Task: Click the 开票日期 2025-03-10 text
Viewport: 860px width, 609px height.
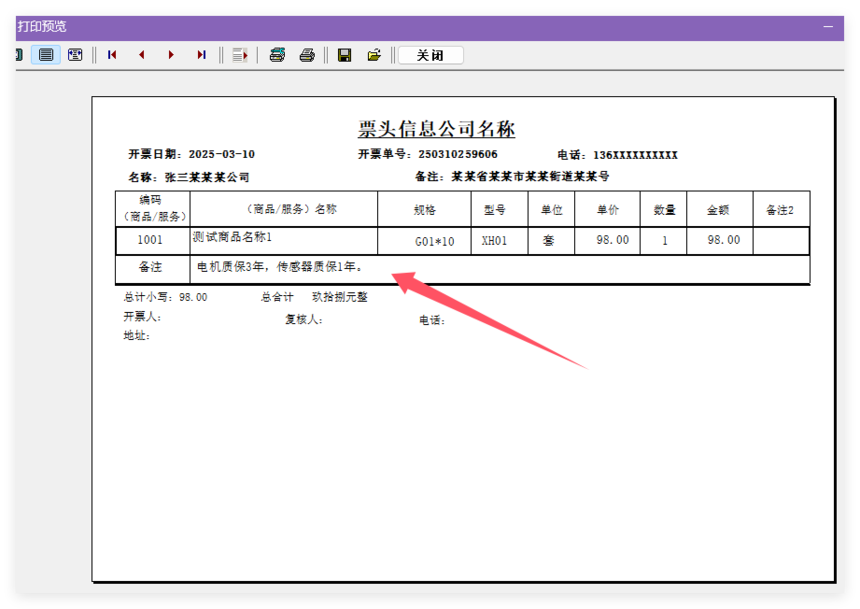Action: point(191,154)
